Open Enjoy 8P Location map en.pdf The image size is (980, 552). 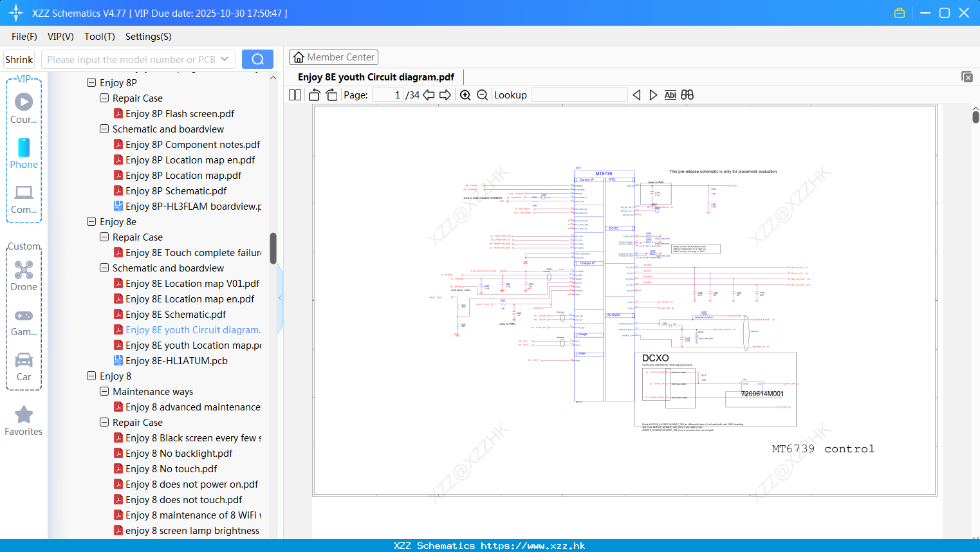(190, 160)
